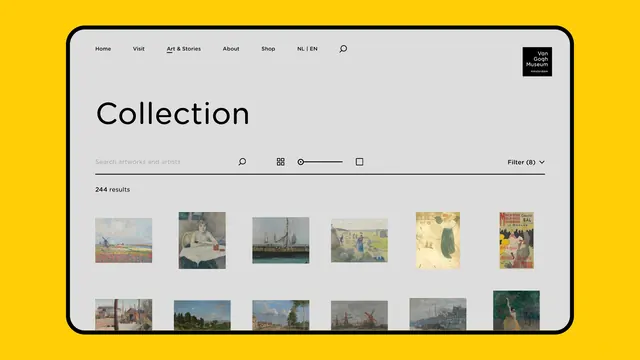Switch to small grid view icon
640x360 pixels.
pos(280,162)
